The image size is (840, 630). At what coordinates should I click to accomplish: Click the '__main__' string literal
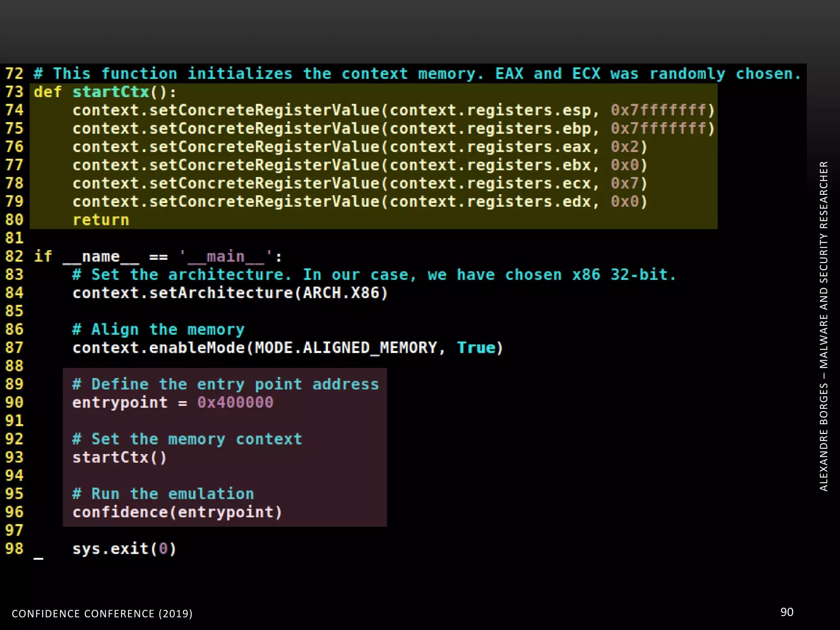pos(225,257)
